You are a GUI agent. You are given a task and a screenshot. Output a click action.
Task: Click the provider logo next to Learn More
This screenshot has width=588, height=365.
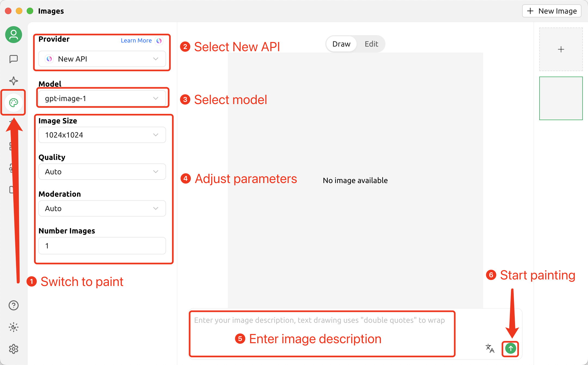point(159,41)
